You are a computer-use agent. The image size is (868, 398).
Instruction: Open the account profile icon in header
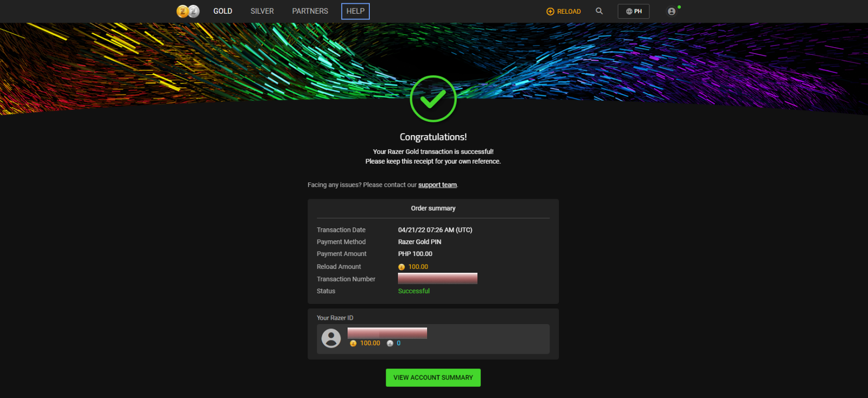[672, 11]
